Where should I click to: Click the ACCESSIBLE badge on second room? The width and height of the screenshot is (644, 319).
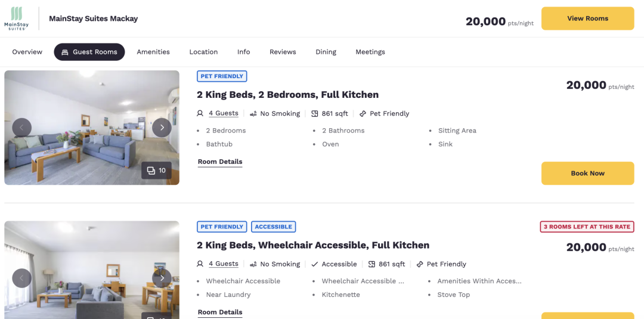pyautogui.click(x=274, y=227)
